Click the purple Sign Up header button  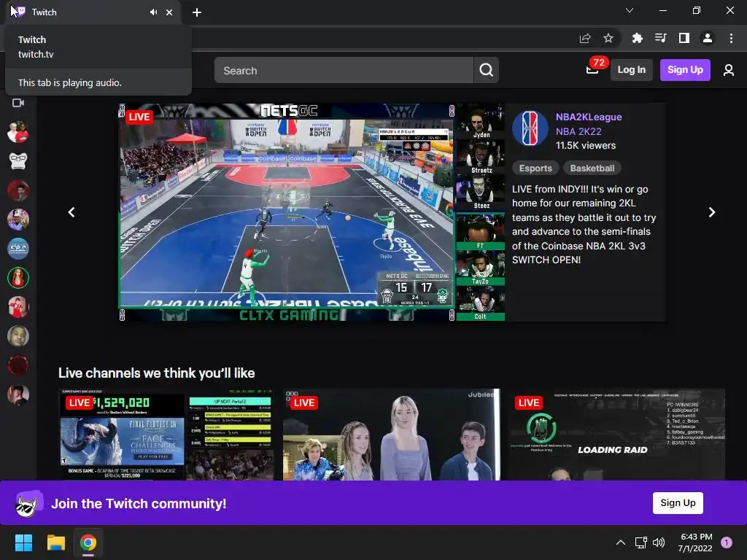coord(684,70)
